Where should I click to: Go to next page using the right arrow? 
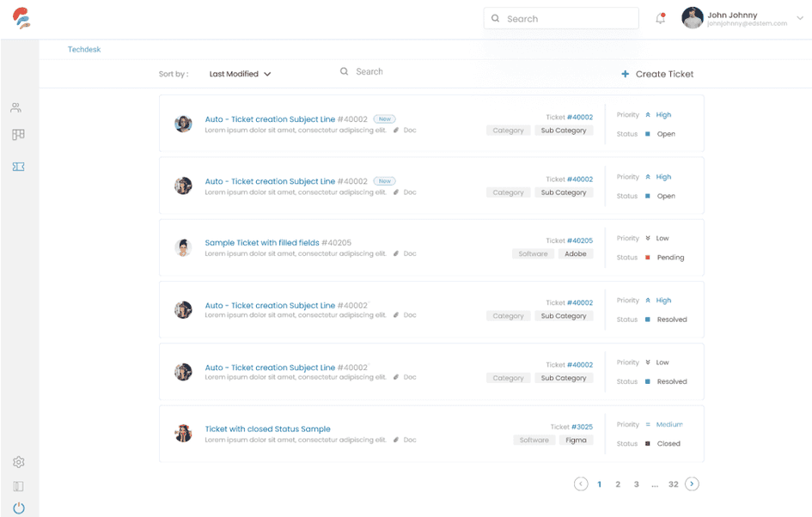[692, 484]
